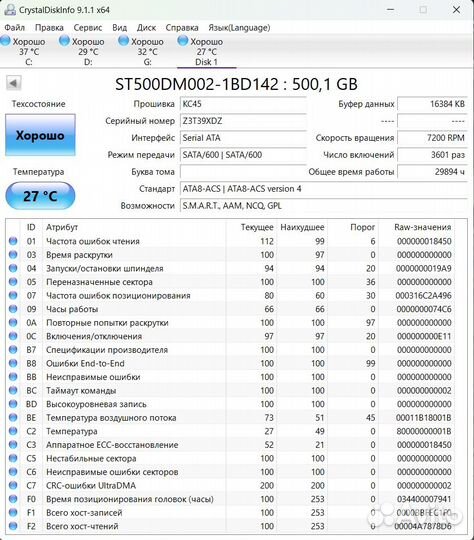Click status icon of row C5
This screenshot has height=540, width=474.
pyautogui.click(x=13, y=458)
